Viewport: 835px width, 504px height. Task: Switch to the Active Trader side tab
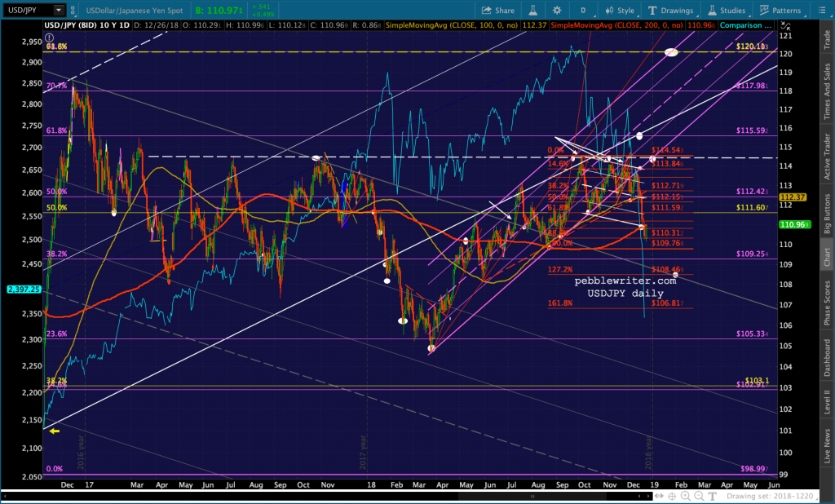click(827, 156)
